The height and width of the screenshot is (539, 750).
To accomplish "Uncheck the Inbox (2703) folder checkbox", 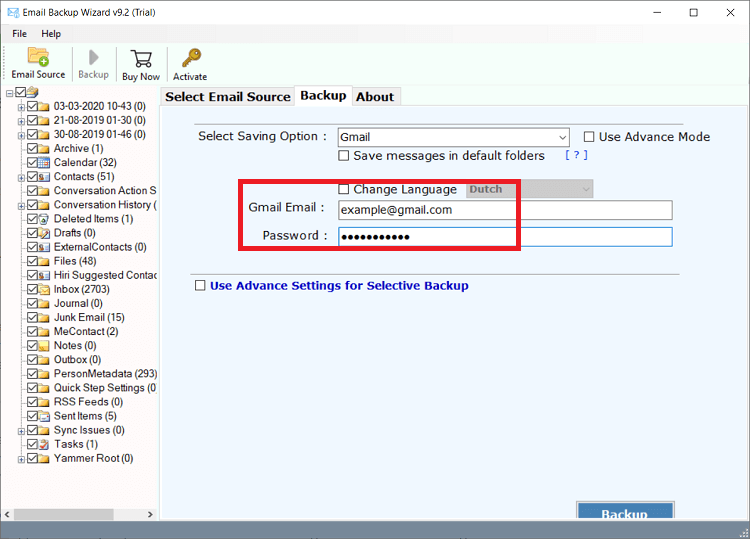I will pyautogui.click(x=33, y=289).
